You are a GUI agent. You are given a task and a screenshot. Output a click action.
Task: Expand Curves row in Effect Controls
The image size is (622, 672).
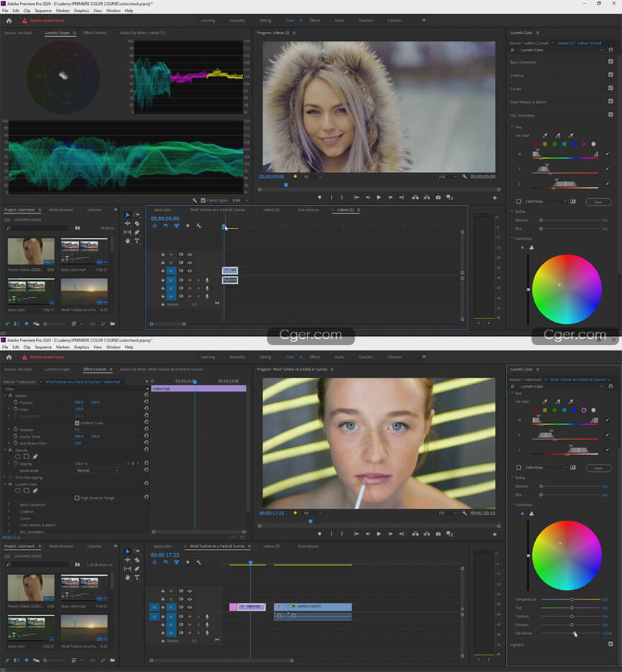pos(9,519)
